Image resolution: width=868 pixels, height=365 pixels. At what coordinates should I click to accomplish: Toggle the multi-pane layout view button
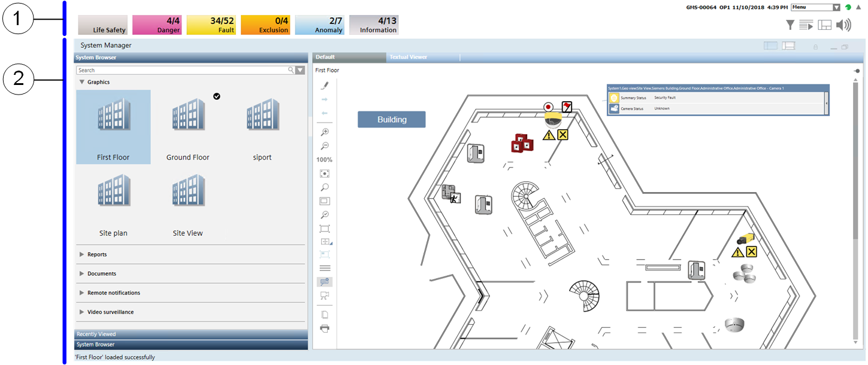(788, 45)
